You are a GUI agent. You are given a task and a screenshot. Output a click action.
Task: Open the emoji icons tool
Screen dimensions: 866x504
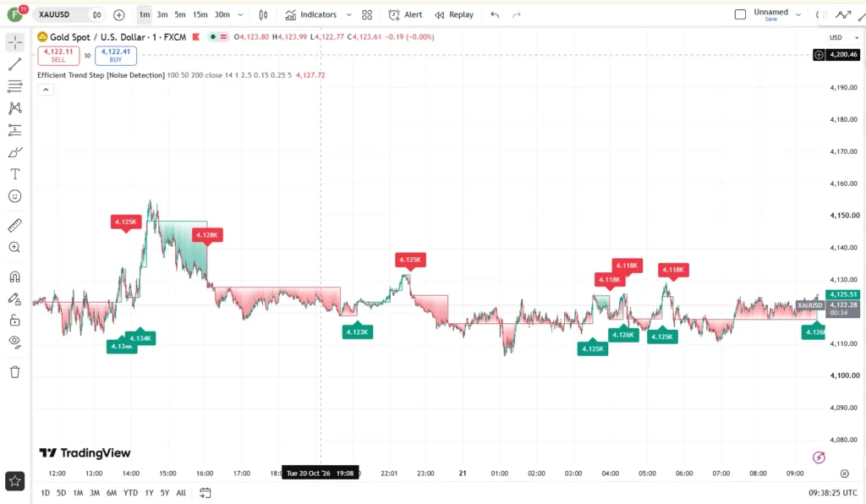(15, 196)
